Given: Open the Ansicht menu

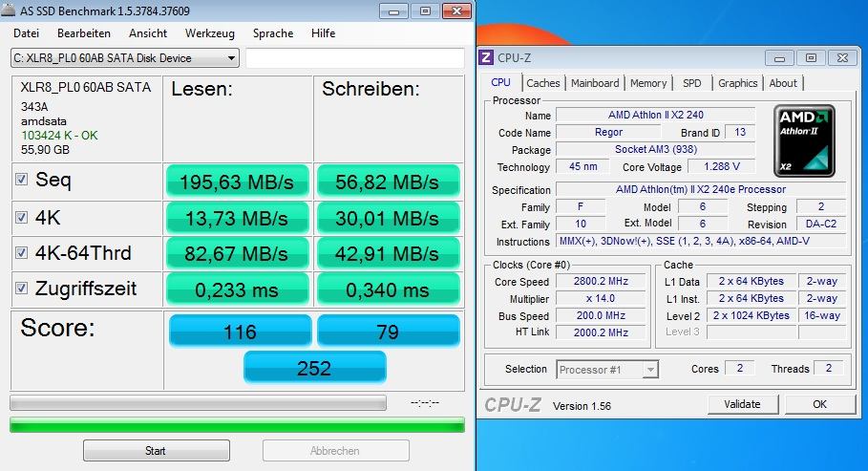Looking at the screenshot, I should 148,33.
